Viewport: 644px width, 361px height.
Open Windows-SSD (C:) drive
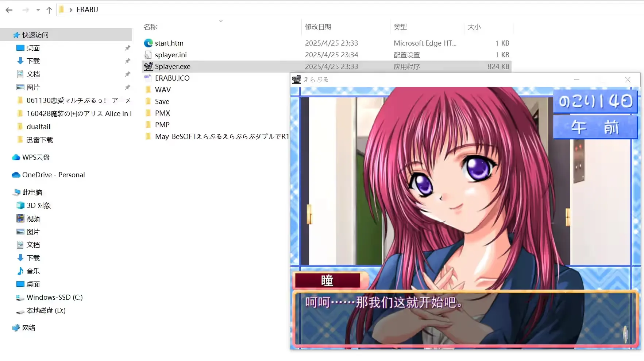click(x=55, y=298)
